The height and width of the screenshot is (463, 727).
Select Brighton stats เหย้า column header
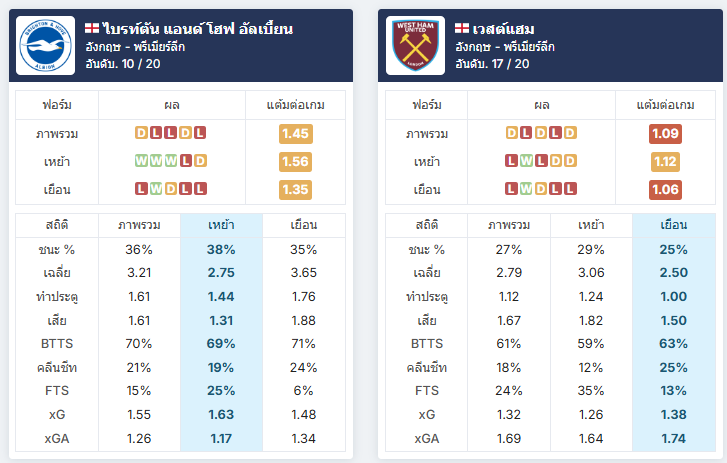point(221,225)
